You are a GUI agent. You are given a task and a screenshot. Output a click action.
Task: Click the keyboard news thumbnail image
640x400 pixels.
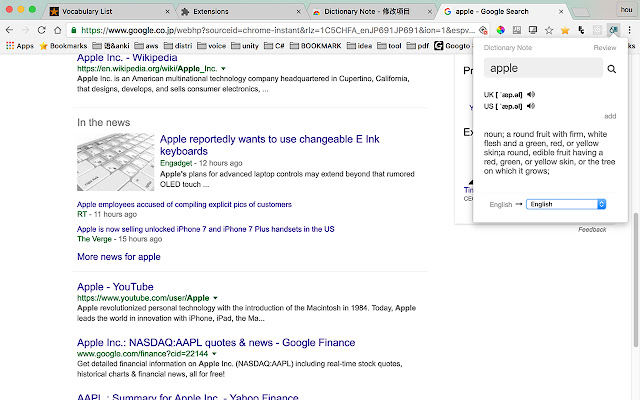point(116,162)
